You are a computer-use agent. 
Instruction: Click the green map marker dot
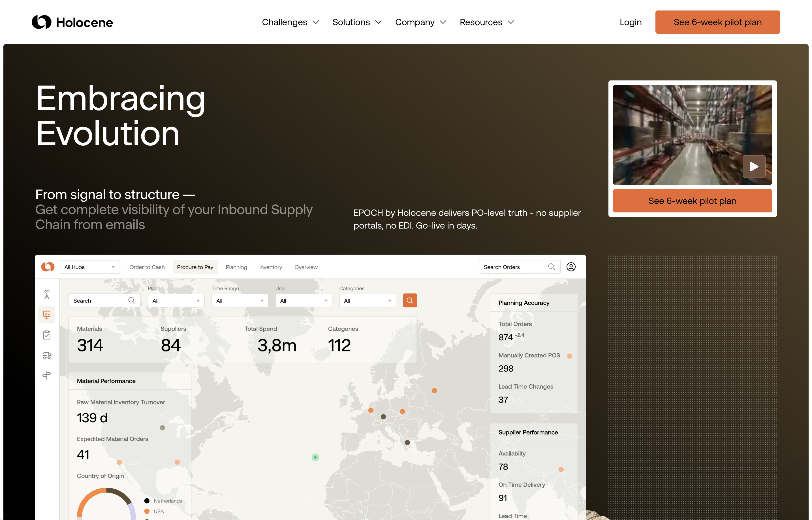(x=315, y=457)
